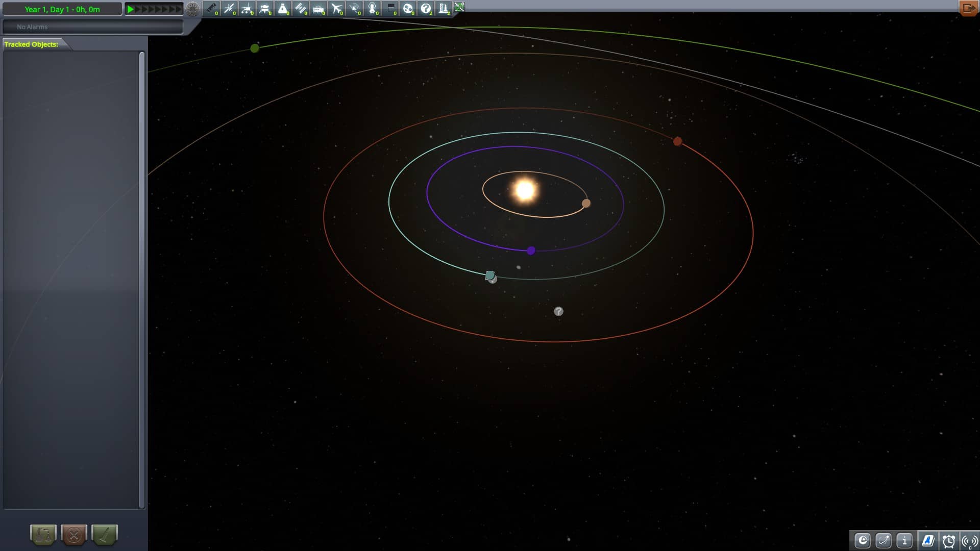Exit tracking station via orange door icon
This screenshot has width=980, height=551.
tap(968, 8)
